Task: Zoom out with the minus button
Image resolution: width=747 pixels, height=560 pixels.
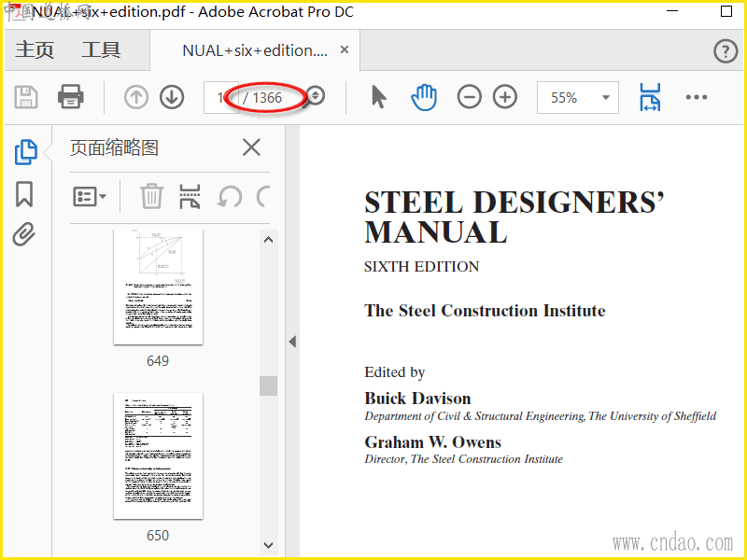Action: click(470, 97)
